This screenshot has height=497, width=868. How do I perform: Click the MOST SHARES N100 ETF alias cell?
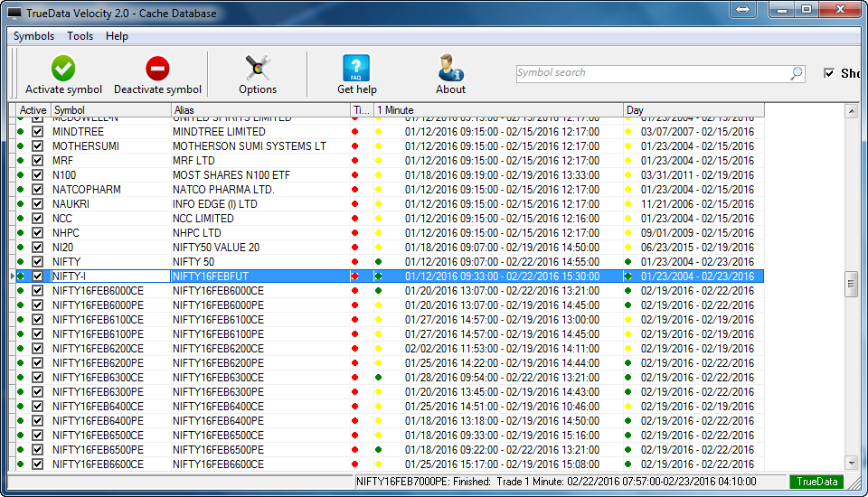(x=260, y=175)
